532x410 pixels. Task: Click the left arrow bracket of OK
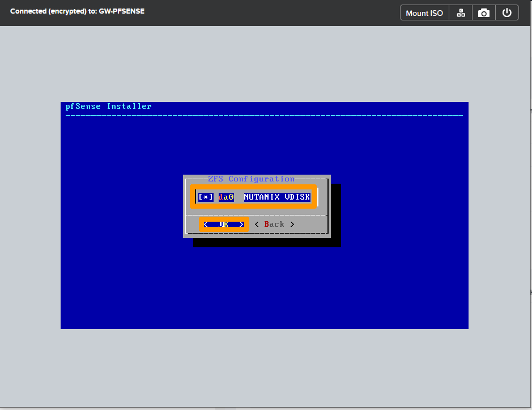coord(205,224)
